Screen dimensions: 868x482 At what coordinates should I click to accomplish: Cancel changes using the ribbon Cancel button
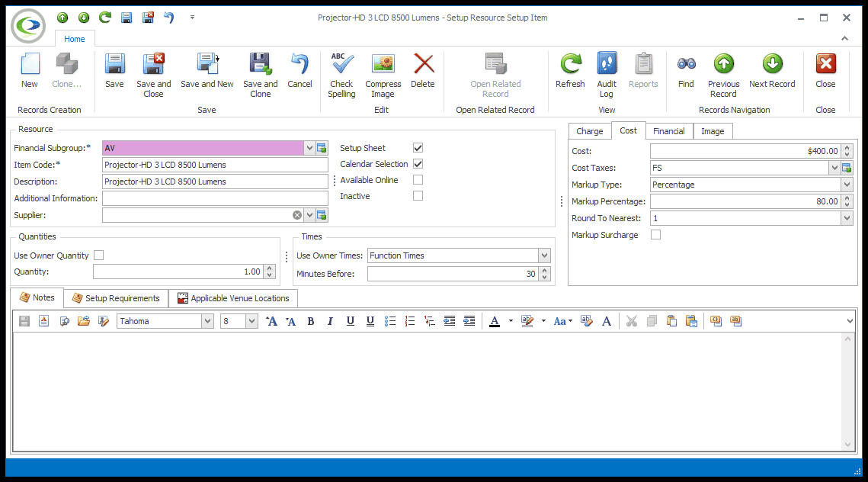(299, 71)
